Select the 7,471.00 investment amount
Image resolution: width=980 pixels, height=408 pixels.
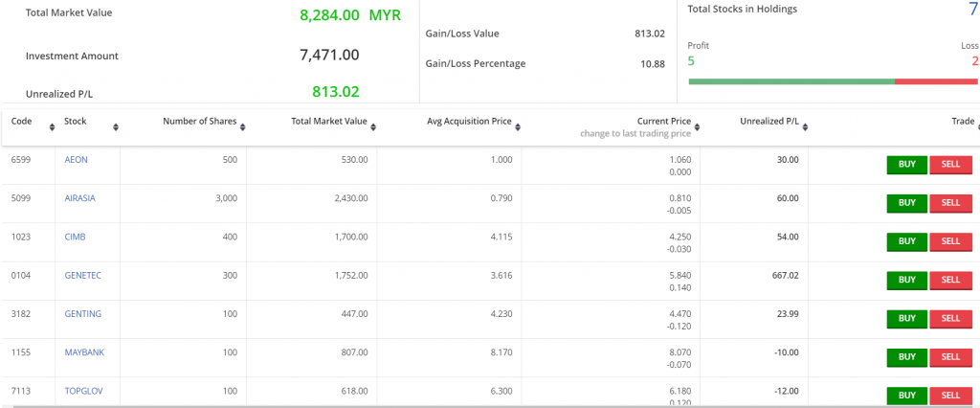329,55
